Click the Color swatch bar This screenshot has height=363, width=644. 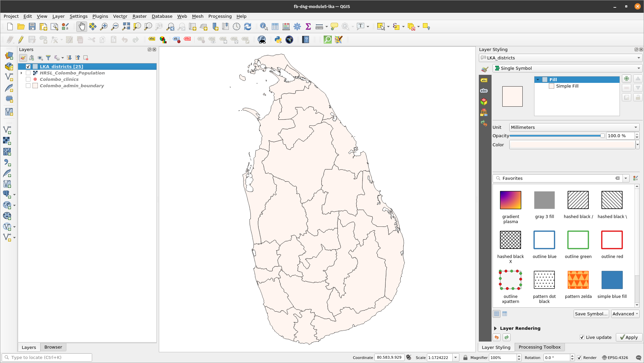[x=572, y=145]
